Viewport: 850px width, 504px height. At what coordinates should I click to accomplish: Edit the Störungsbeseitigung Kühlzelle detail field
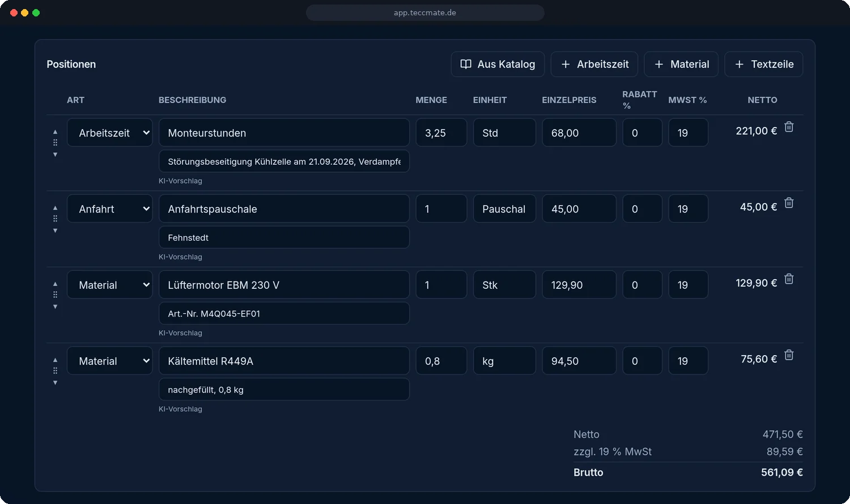[x=284, y=161]
